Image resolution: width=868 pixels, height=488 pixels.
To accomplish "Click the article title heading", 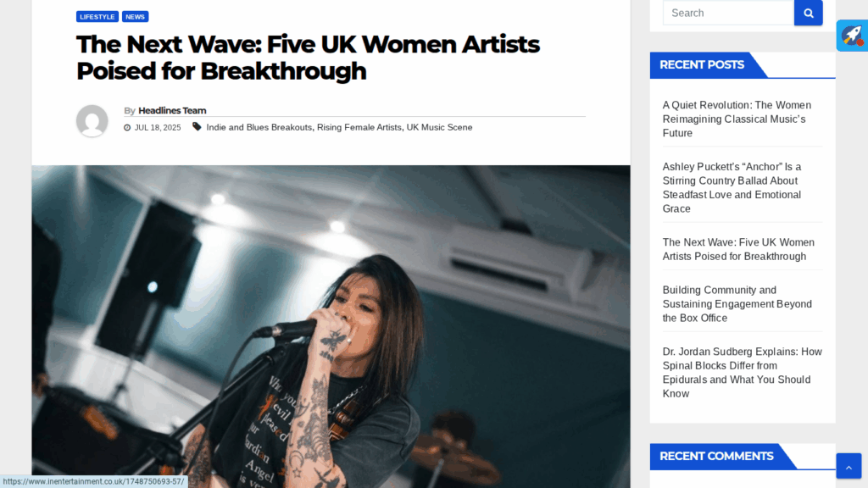I will (308, 58).
